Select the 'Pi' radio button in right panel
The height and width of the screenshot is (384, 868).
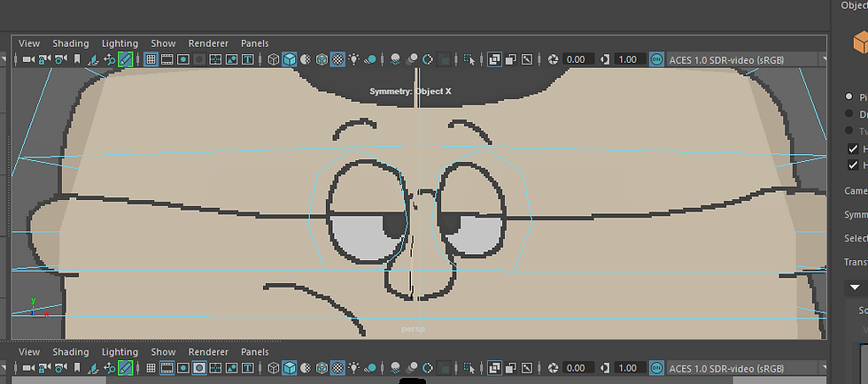point(849,96)
